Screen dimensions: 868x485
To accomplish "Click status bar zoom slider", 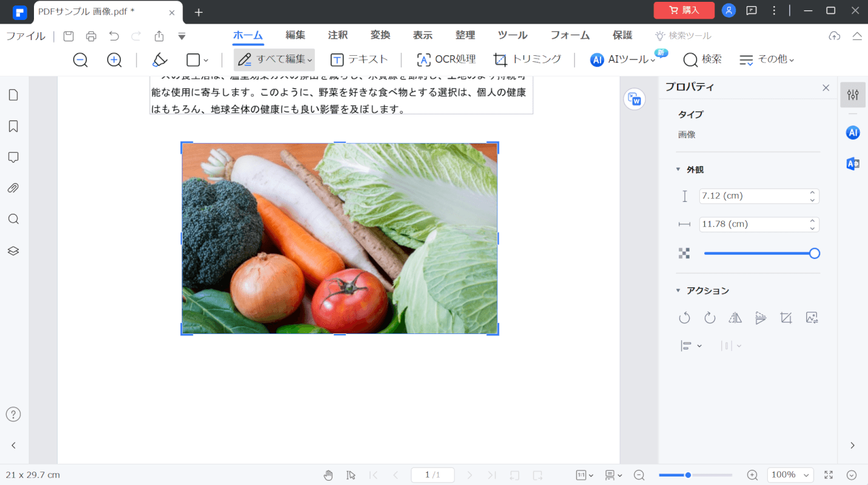I will pyautogui.click(x=695, y=475).
